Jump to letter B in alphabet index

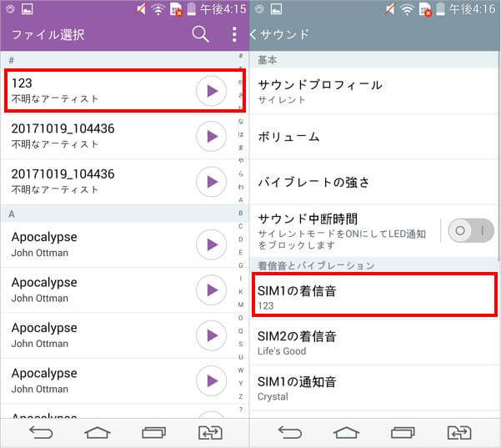[x=241, y=213]
